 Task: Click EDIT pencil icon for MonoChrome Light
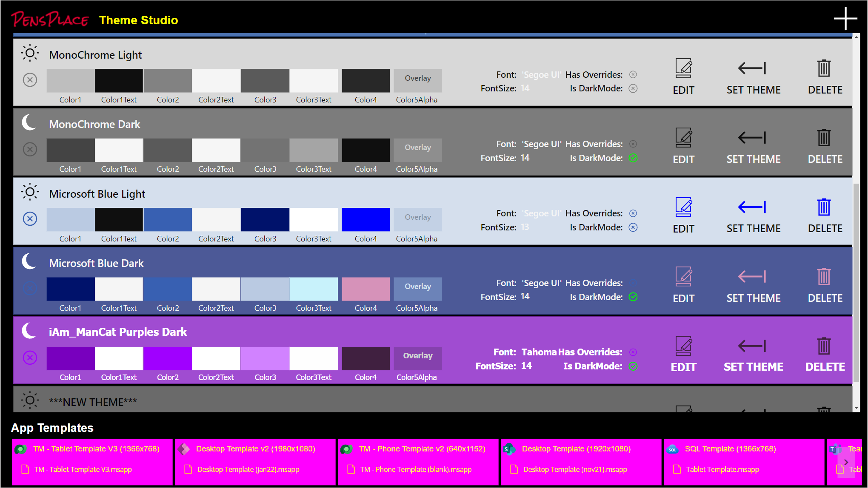(x=683, y=68)
